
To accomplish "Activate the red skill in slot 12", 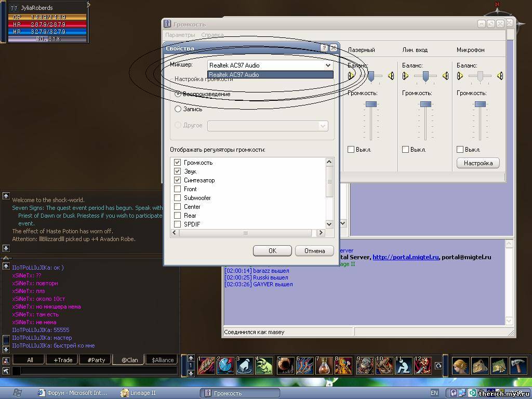I will tap(423, 366).
